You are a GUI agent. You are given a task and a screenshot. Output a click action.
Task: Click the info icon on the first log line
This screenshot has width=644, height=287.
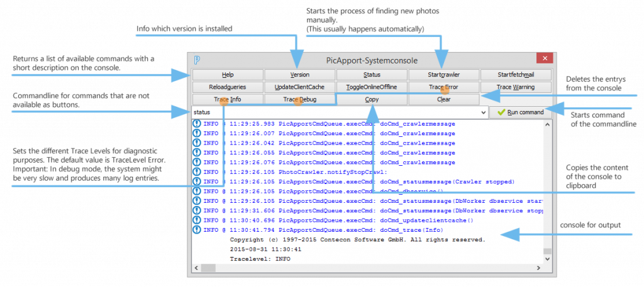pyautogui.click(x=196, y=124)
